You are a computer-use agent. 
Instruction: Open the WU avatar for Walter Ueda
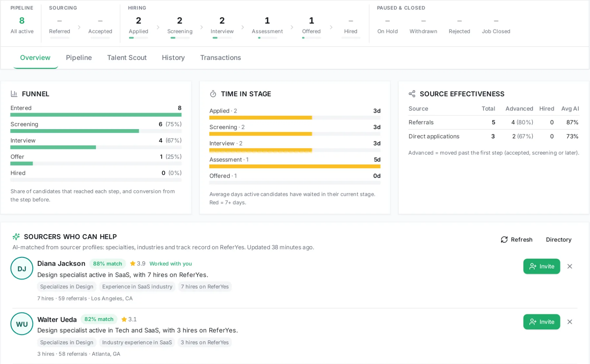point(22,324)
